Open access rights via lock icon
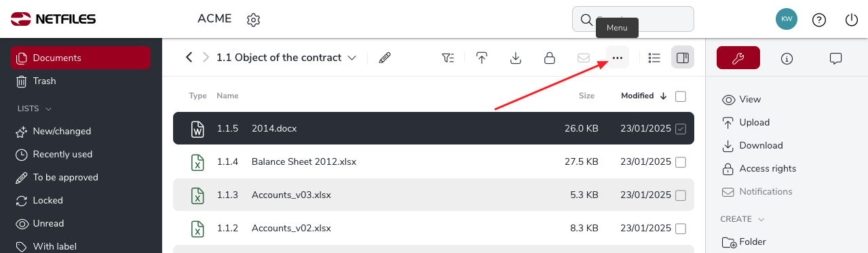The height and width of the screenshot is (253, 868). [x=550, y=58]
